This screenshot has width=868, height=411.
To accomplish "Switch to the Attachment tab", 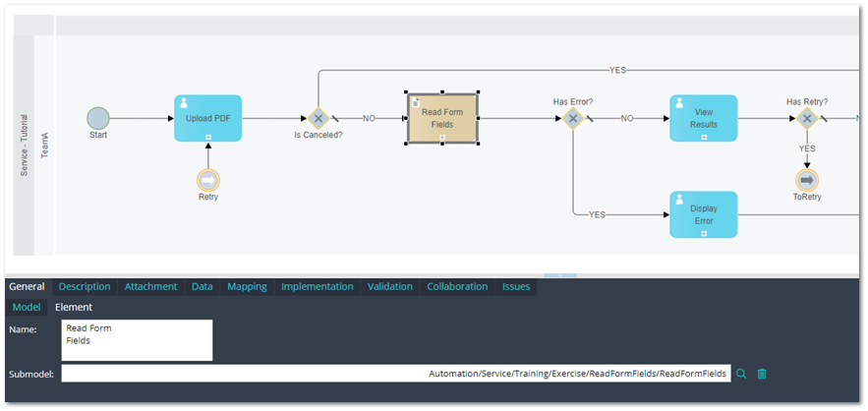I will pyautogui.click(x=150, y=286).
